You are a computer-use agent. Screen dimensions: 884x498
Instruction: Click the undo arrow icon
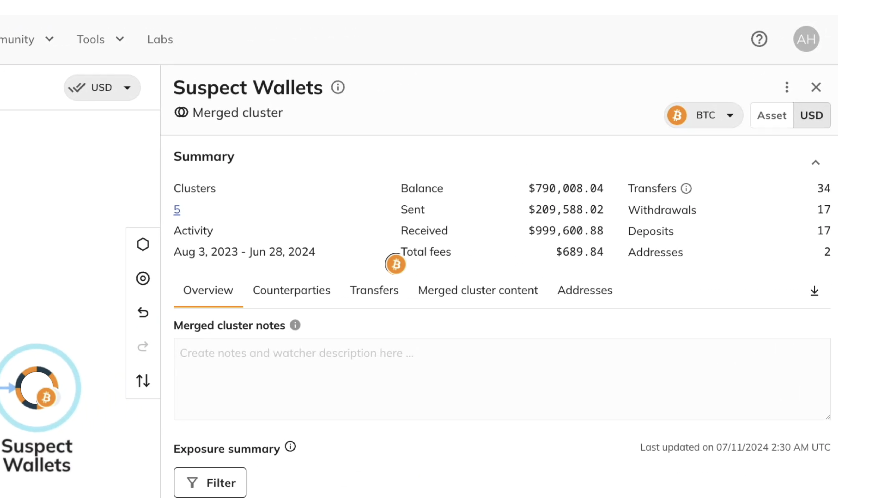(x=143, y=312)
